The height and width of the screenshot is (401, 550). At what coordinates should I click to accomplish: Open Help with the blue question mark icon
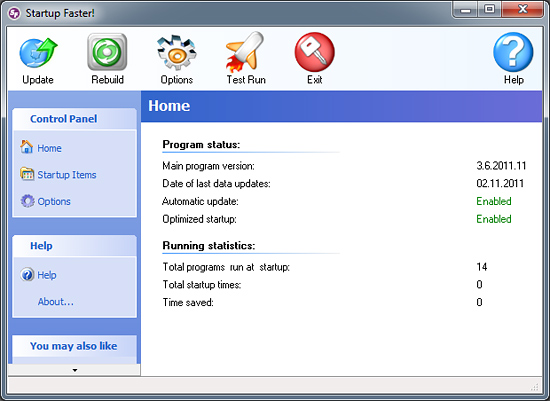[x=513, y=52]
